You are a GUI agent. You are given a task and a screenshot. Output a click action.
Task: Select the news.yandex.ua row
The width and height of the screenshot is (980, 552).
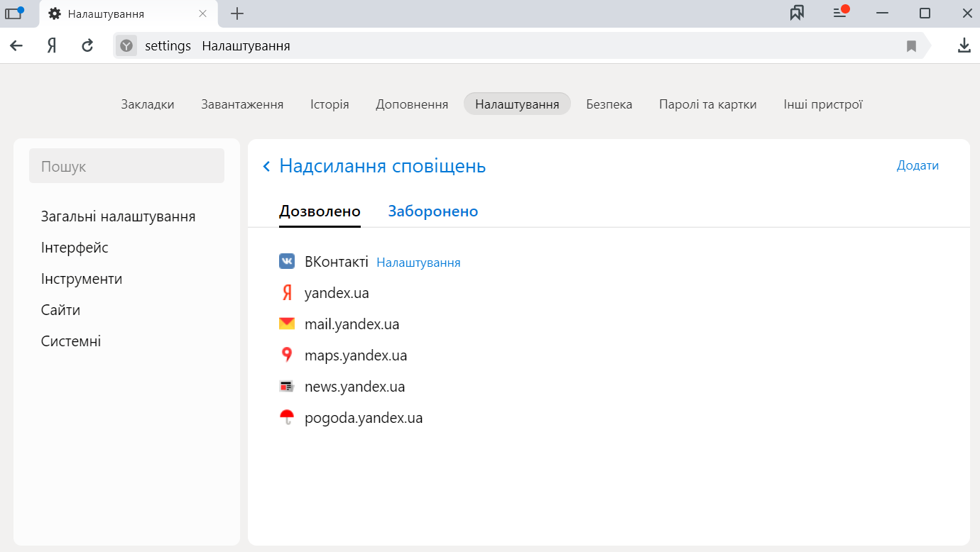(x=355, y=387)
